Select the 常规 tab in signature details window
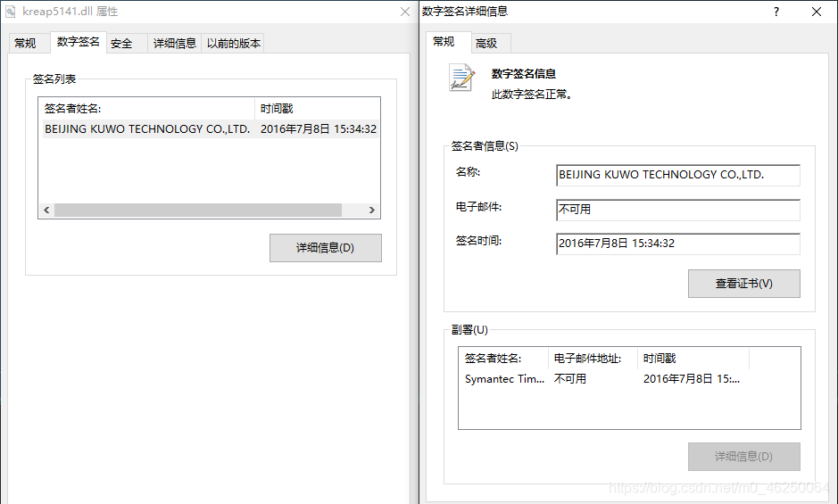 [448, 42]
